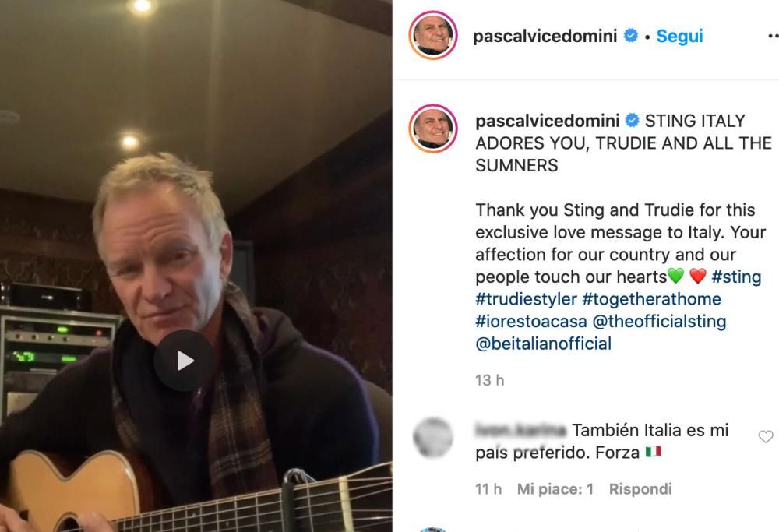Screen dimensions: 779x532
Task: Open the #iorestoacasa hashtag
Action: click(531, 322)
